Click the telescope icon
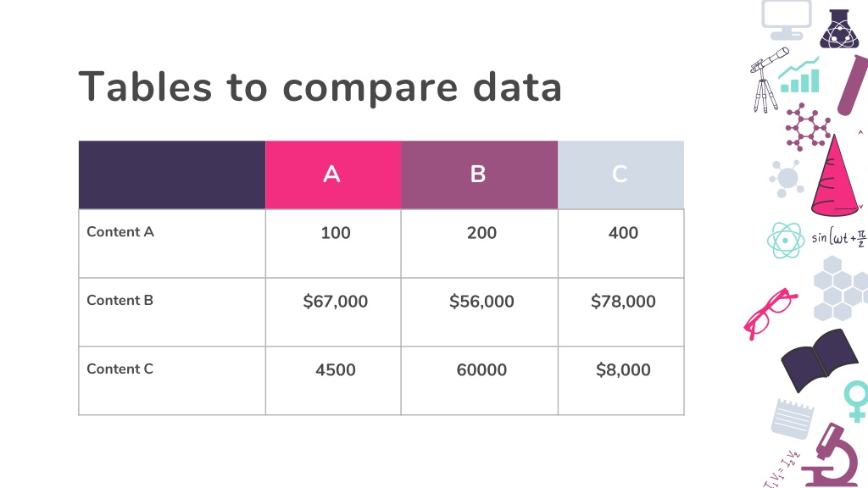 [x=768, y=80]
